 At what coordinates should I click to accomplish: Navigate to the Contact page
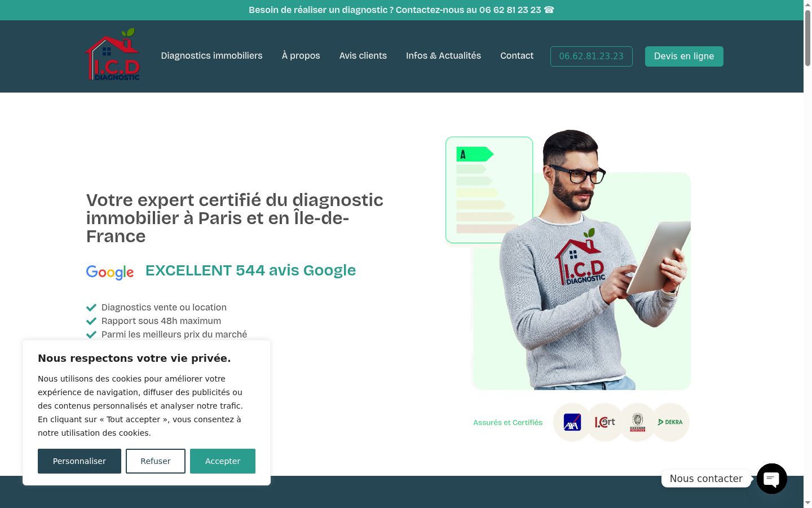click(x=517, y=55)
